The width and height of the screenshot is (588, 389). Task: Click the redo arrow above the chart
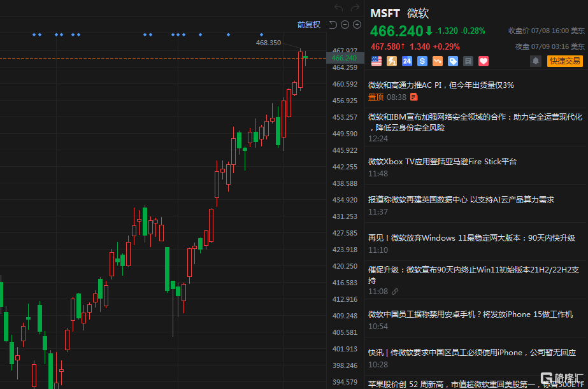[x=355, y=8]
